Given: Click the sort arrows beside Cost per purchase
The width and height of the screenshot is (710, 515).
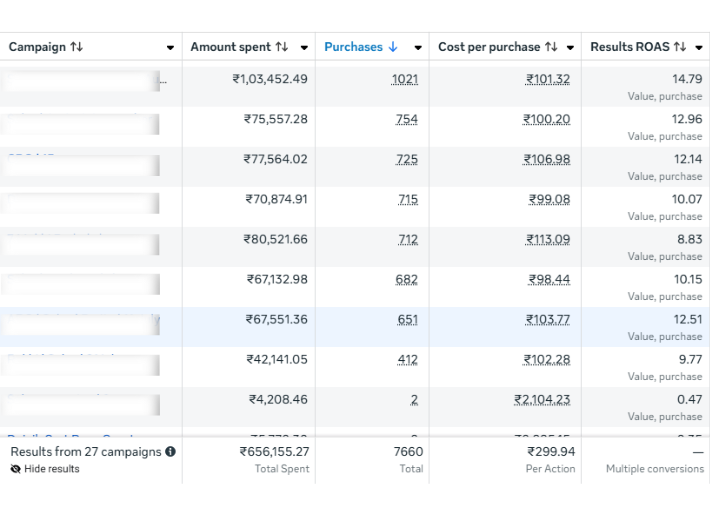Looking at the screenshot, I should (x=551, y=47).
